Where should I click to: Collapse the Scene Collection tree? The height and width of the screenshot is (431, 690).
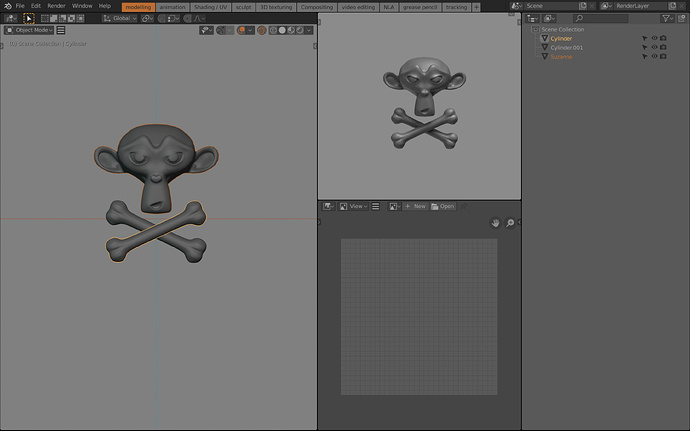click(535, 29)
